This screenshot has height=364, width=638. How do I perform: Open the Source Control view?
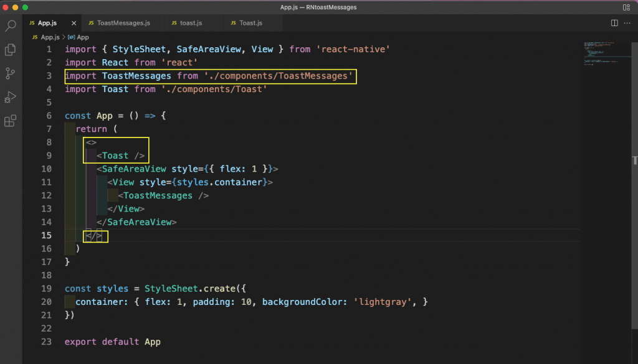coord(11,73)
